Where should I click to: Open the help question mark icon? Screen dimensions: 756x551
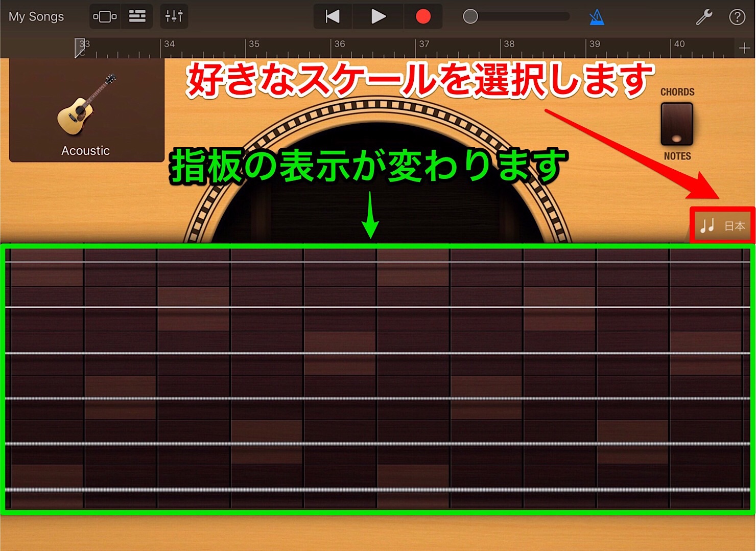[x=737, y=17]
